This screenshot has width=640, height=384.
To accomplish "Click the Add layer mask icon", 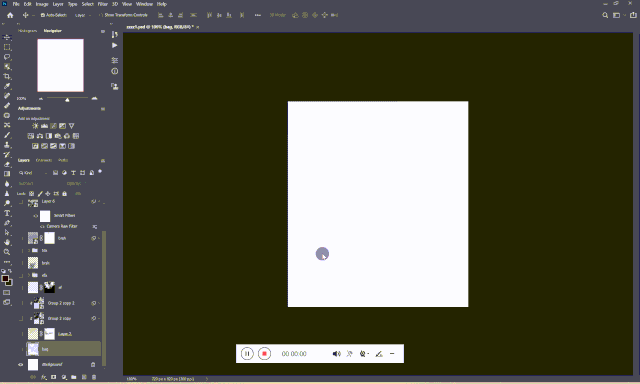I will (53, 377).
